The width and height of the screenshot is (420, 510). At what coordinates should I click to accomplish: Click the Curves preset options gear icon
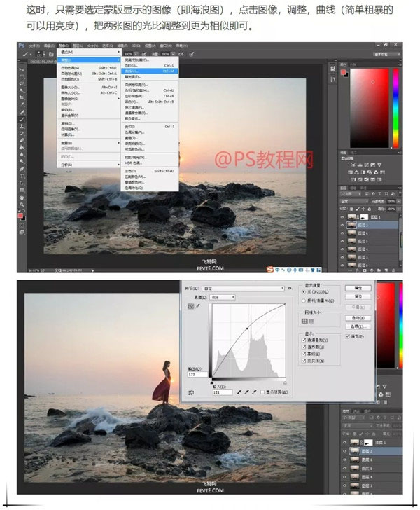tap(290, 288)
